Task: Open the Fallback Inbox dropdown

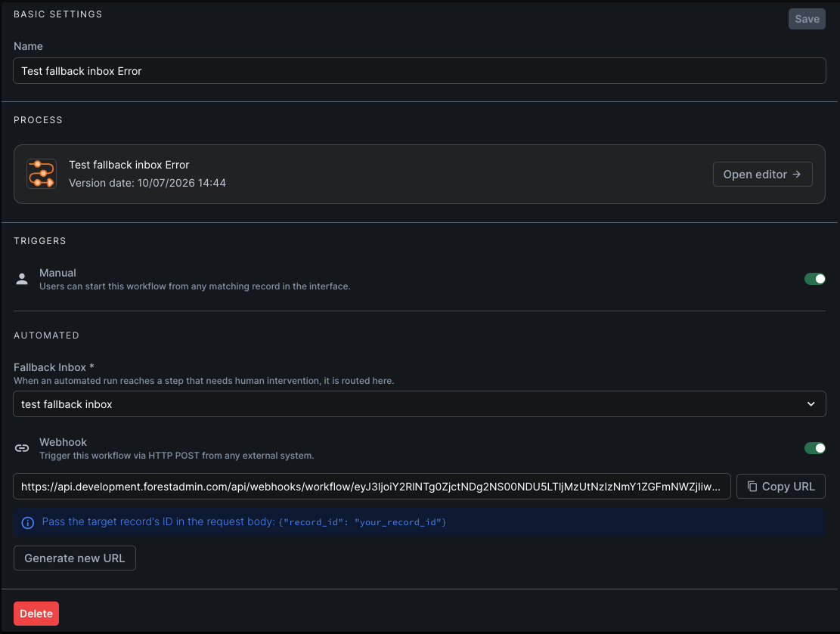Action: [x=420, y=404]
